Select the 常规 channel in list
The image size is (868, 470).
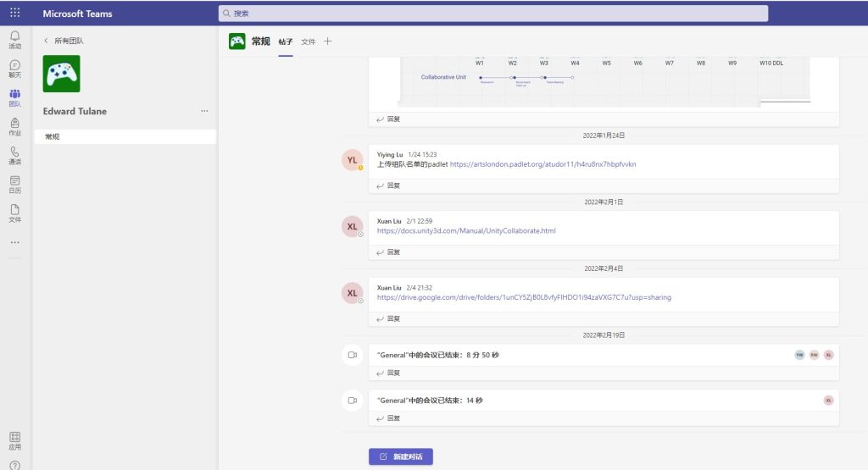click(125, 136)
